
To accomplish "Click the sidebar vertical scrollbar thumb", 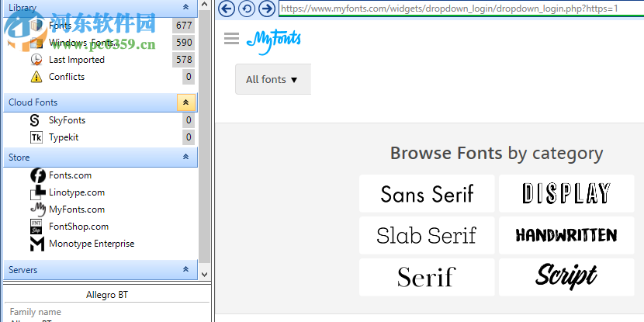I will (x=205, y=136).
